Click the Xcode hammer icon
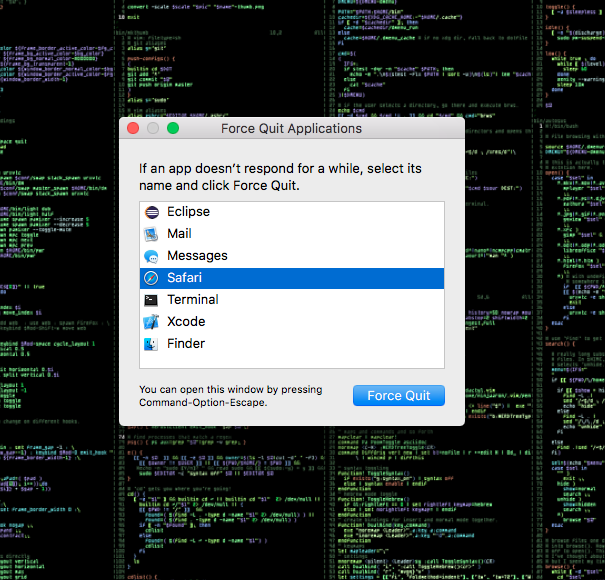605x580 pixels. pyautogui.click(x=151, y=322)
